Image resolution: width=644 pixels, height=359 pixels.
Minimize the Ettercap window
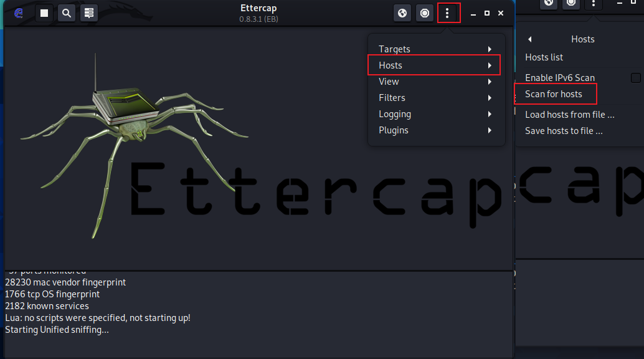(473, 14)
